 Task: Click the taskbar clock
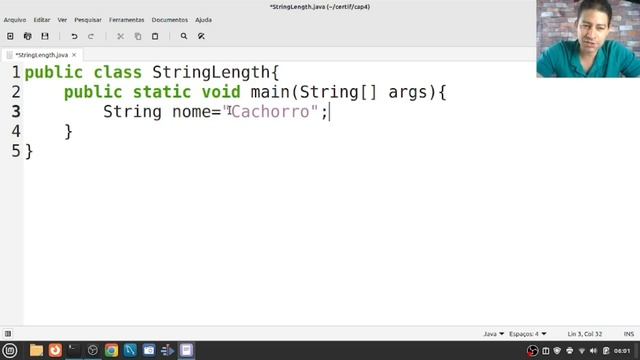tap(622, 351)
